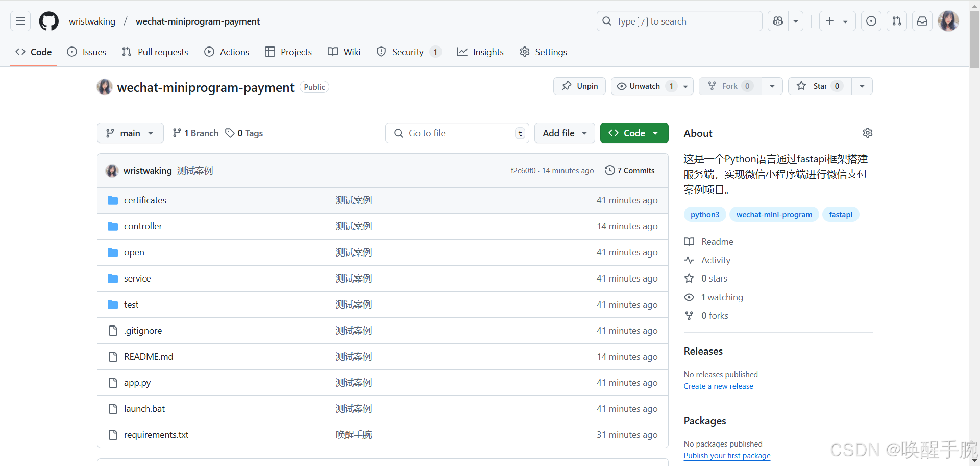Screen dimensions: 980x466
Task: Open the controller folder
Action: click(143, 226)
